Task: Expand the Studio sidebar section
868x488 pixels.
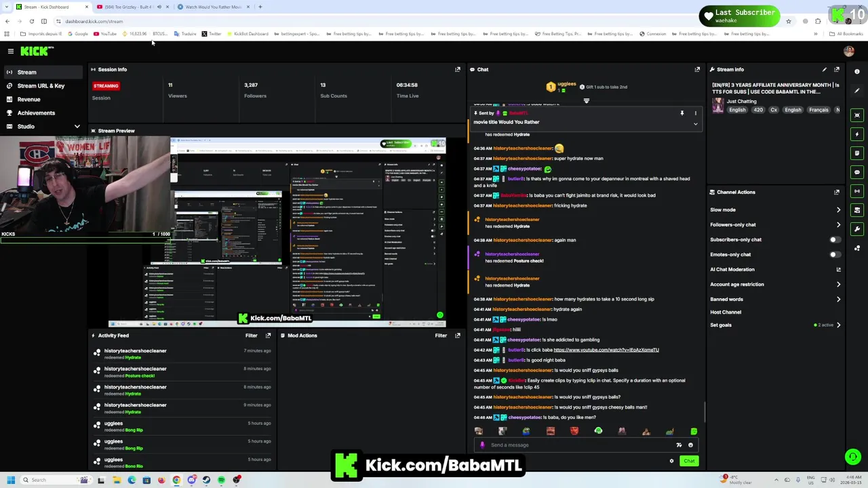Action: click(x=77, y=127)
